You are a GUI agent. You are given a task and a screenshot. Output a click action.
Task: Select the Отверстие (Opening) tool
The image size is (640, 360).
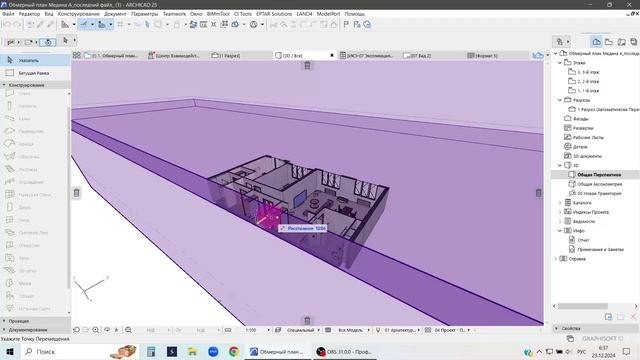pos(33,245)
